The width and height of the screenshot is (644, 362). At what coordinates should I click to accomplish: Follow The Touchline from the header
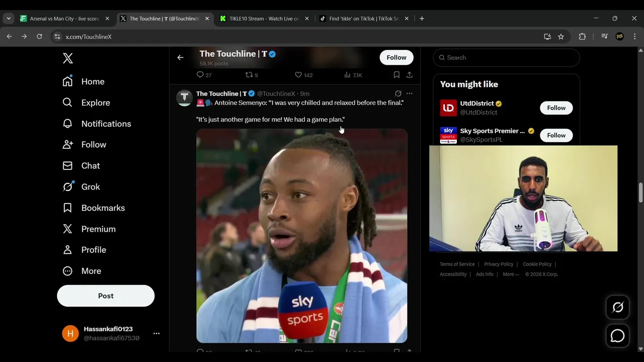pos(396,57)
